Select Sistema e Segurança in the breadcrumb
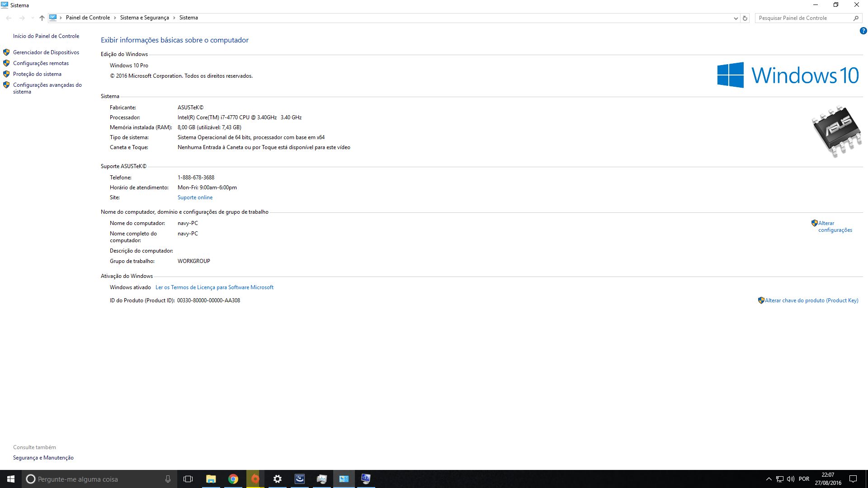 145,18
